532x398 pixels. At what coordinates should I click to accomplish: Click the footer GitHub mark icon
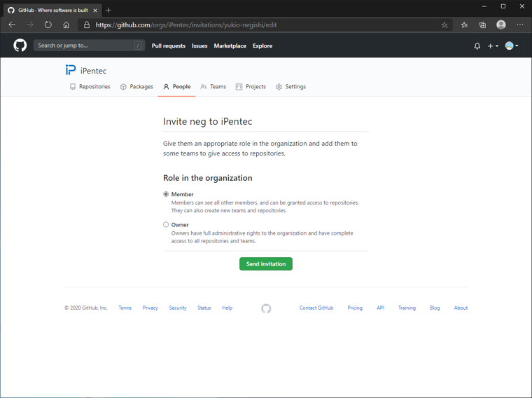point(266,308)
